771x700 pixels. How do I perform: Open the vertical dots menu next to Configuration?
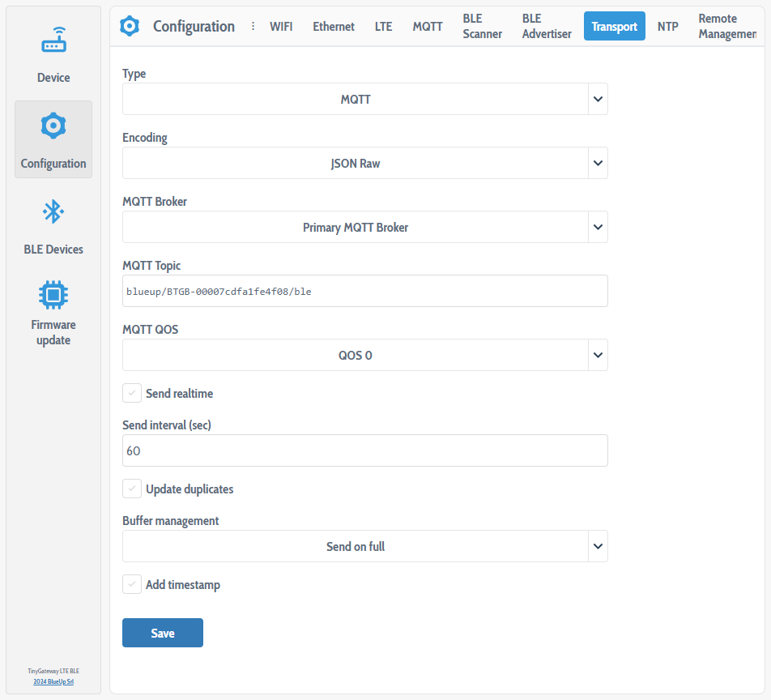coord(253,26)
